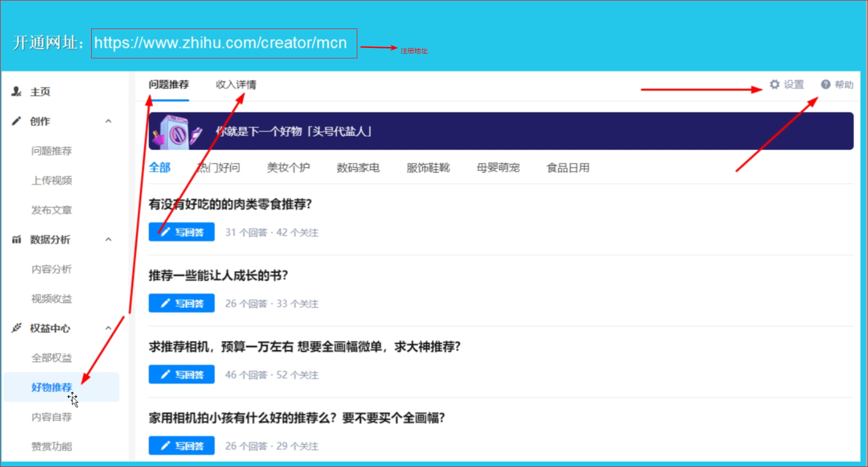This screenshot has height=467, width=868.
Task: Click the 创作 pencil icon
Action: pyautogui.click(x=17, y=121)
